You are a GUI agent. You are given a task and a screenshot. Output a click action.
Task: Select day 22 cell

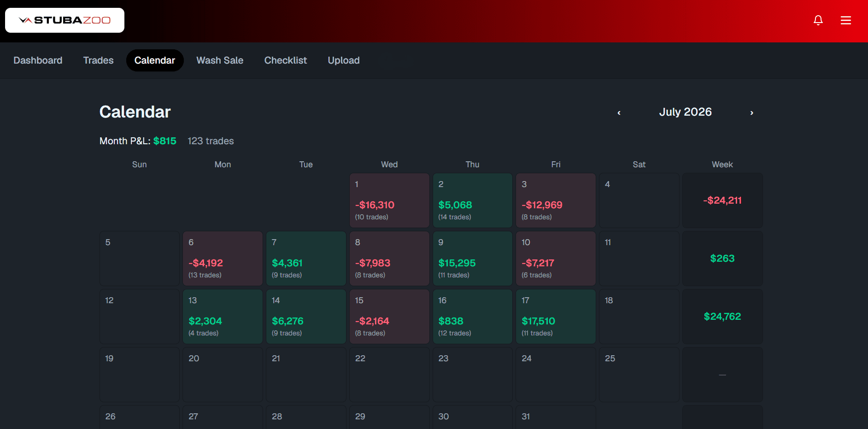389,375
